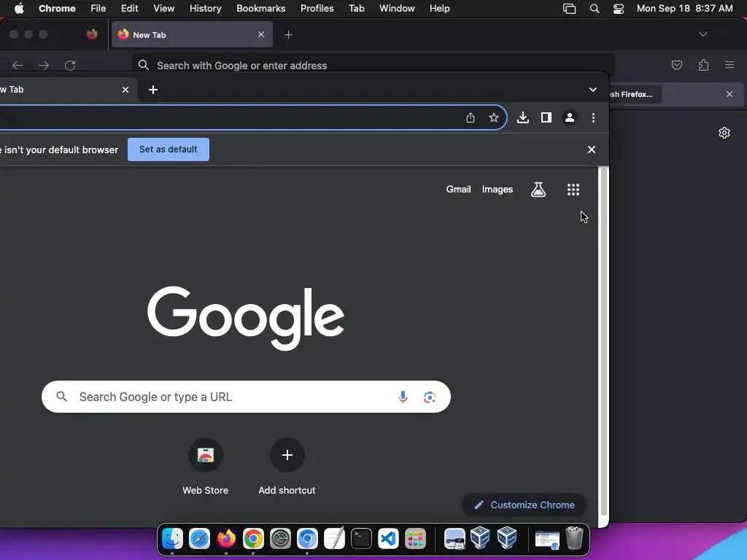Start a voice search with the microphone

point(403,397)
